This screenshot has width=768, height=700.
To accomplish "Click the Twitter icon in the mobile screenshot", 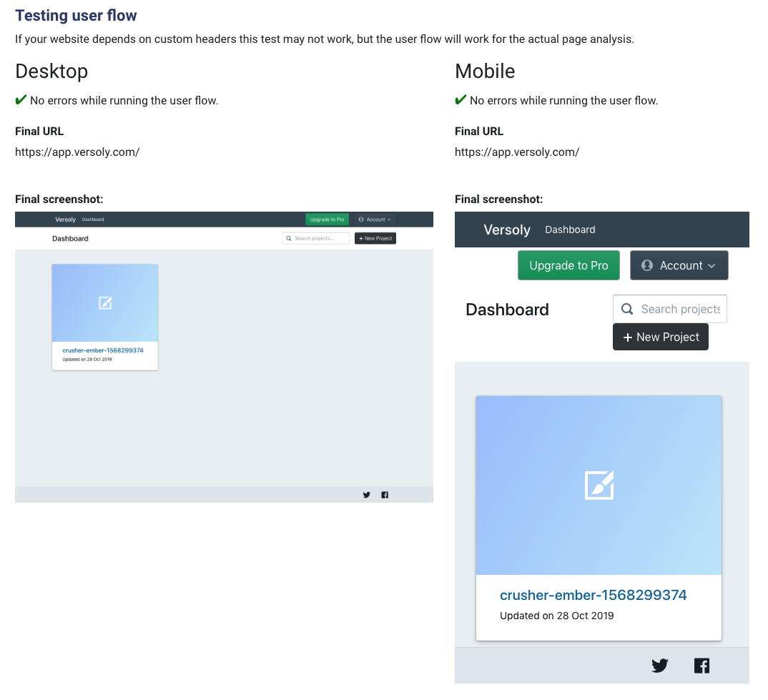I will coord(660,666).
